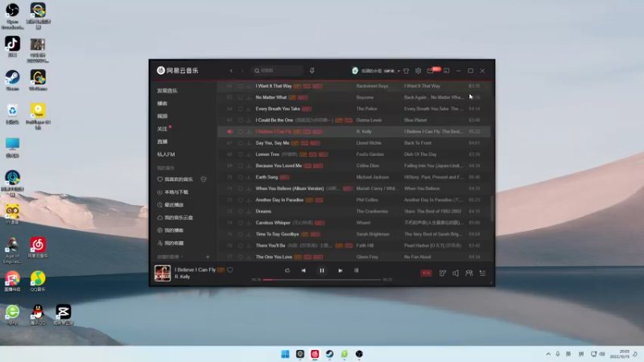Screen dimensions: 644x362
Task: Like the song No Matter What
Action: pyautogui.click(x=240, y=97)
